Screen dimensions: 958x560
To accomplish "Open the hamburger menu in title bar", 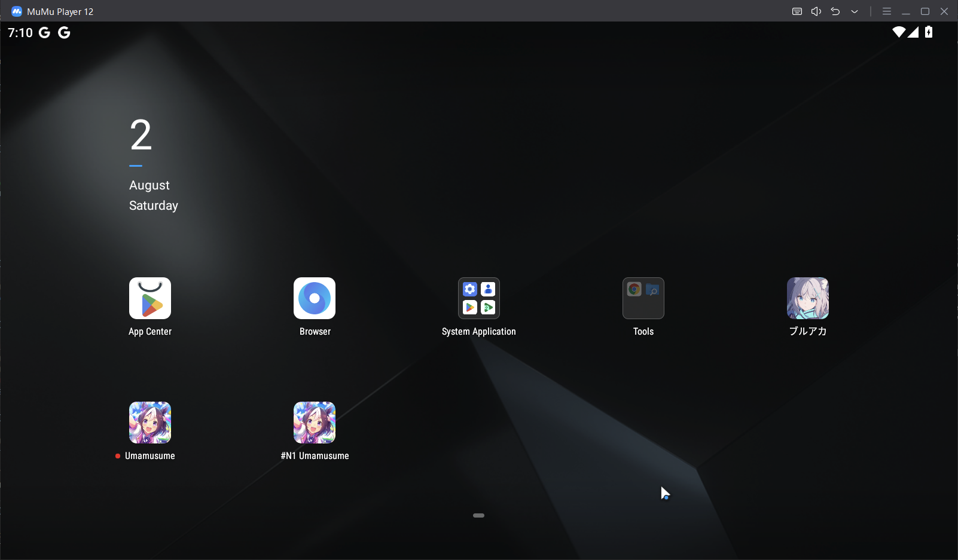I will pos(887,11).
